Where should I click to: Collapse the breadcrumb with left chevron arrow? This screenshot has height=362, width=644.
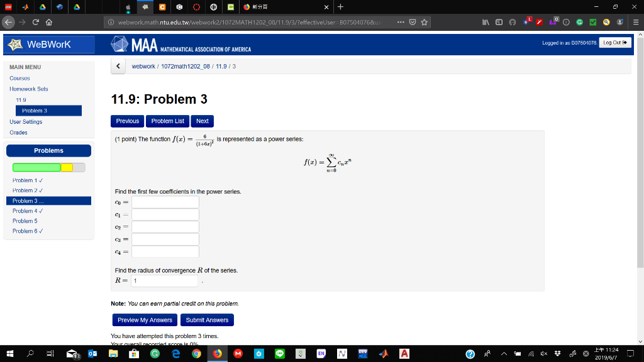coord(118,65)
